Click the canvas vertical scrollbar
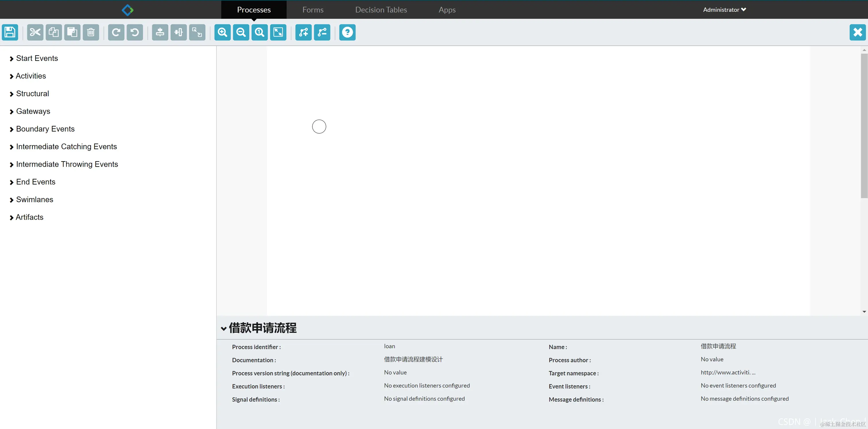Viewport: 868px width, 429px height. point(864,125)
